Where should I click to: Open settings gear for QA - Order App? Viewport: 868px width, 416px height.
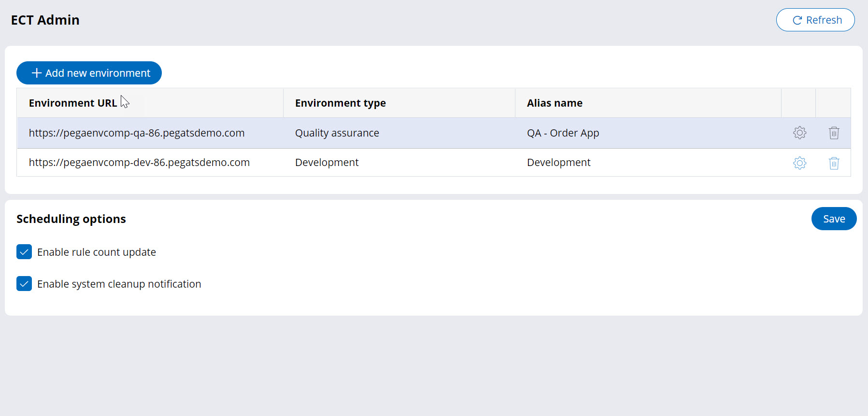pos(799,133)
